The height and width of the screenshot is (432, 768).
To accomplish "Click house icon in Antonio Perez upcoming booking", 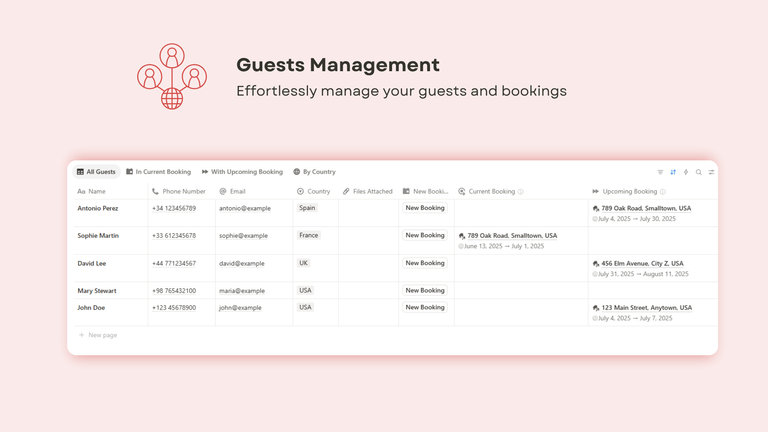I will click(596, 208).
